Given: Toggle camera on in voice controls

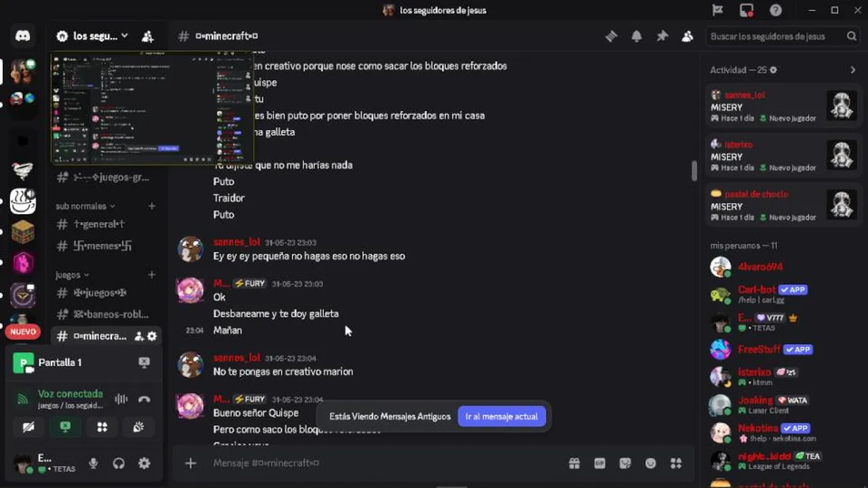Looking at the screenshot, I should coord(28,427).
